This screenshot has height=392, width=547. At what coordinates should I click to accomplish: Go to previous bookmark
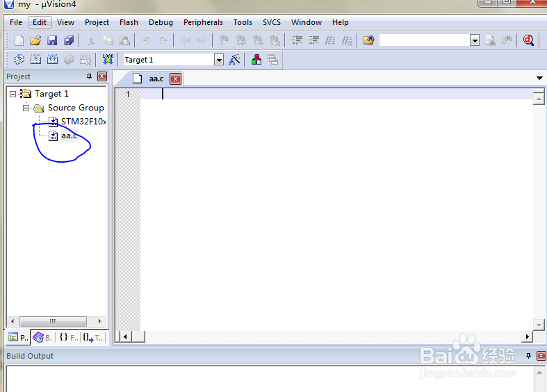[x=240, y=40]
